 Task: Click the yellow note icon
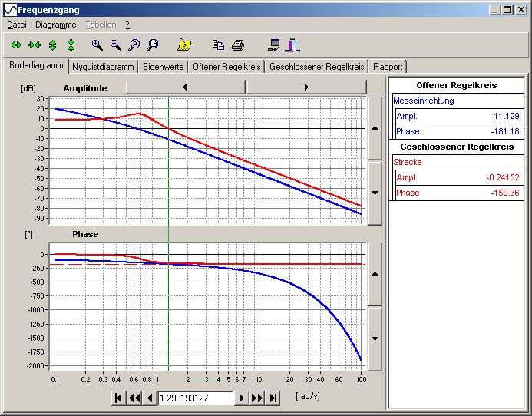click(184, 45)
